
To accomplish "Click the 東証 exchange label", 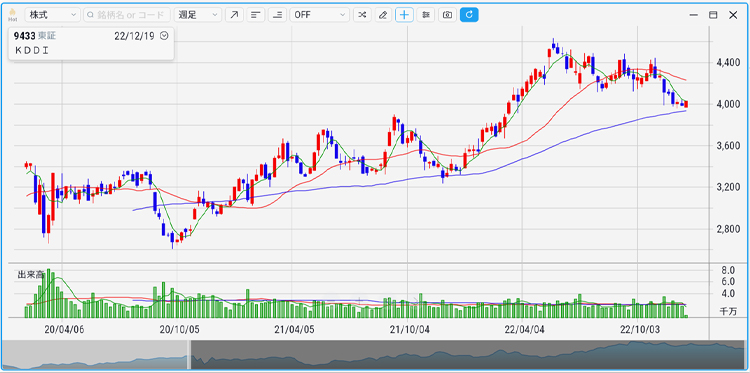I will click(x=47, y=36).
